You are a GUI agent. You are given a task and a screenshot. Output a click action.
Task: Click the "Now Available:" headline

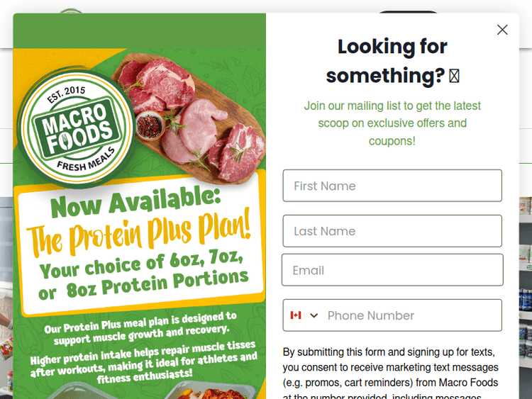click(135, 201)
